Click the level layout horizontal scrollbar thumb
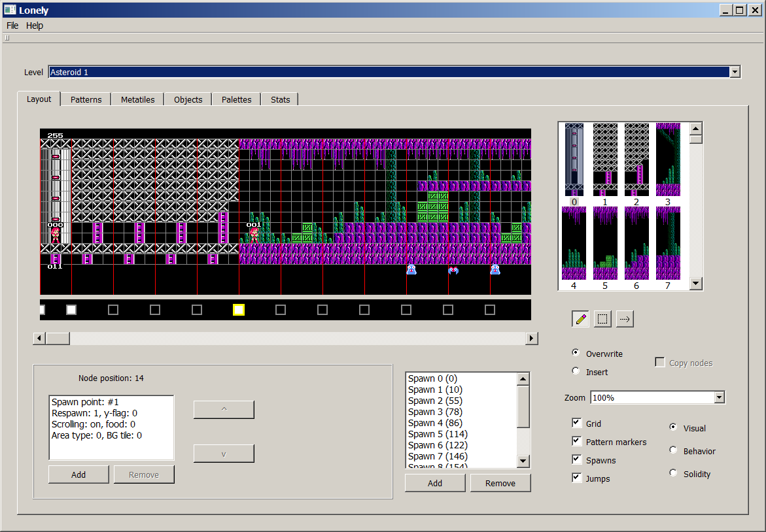This screenshot has height=532, width=766. 58,338
